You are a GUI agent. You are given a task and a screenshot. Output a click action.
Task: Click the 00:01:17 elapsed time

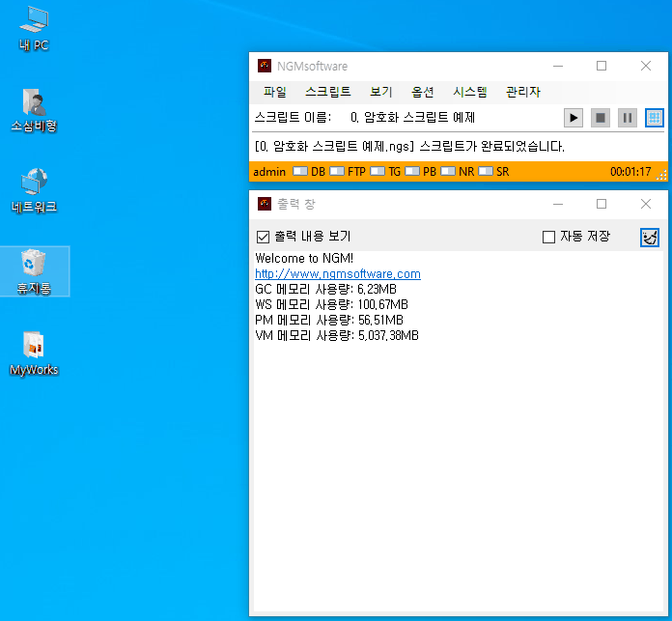pos(630,172)
